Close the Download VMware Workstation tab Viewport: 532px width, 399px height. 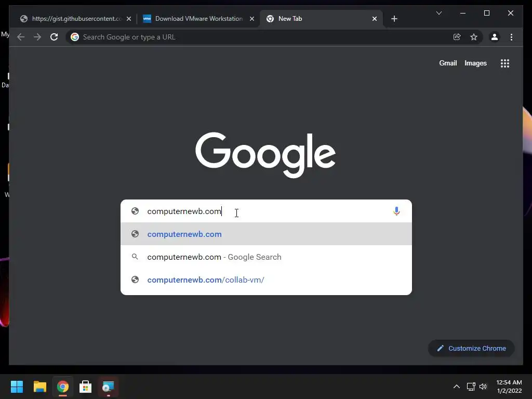252,19
